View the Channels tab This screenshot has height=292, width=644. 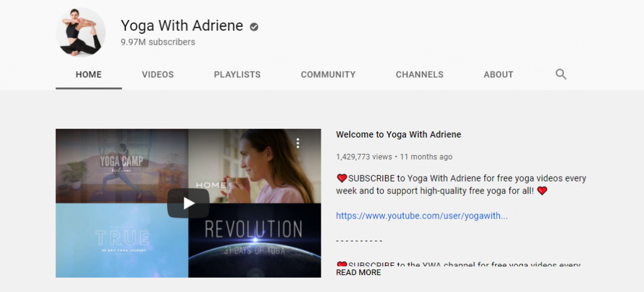pos(419,75)
